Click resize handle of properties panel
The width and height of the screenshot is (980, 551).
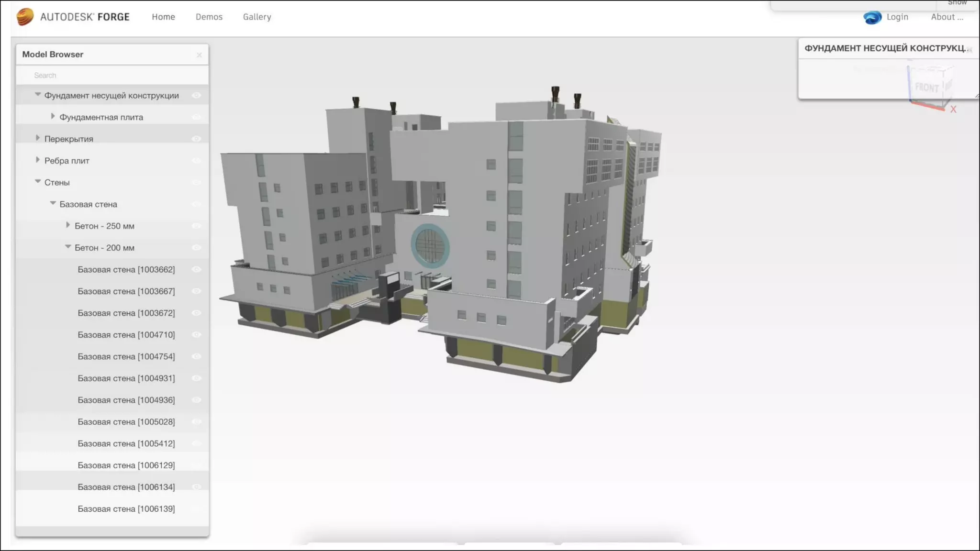[x=976, y=96]
